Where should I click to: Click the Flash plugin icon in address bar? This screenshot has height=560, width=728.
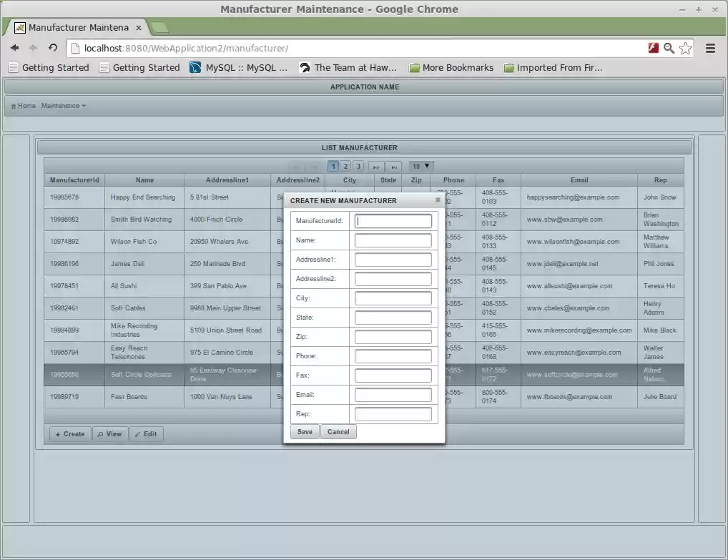653,48
